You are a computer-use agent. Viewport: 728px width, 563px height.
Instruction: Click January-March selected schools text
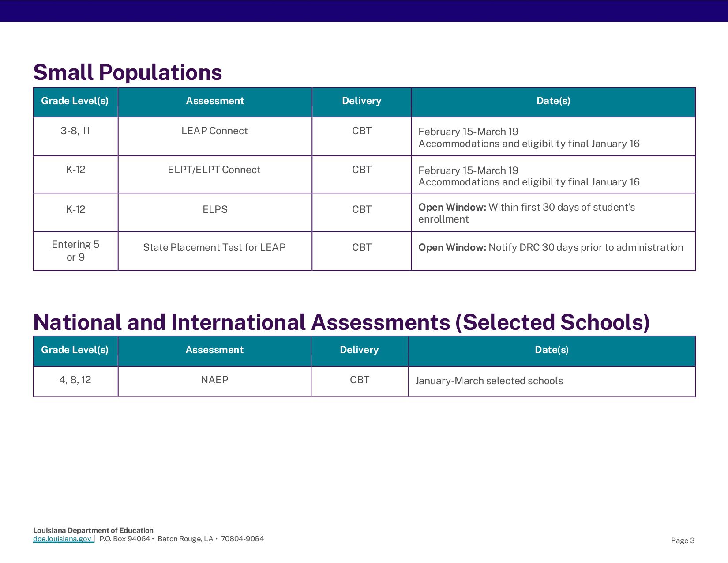click(489, 381)
